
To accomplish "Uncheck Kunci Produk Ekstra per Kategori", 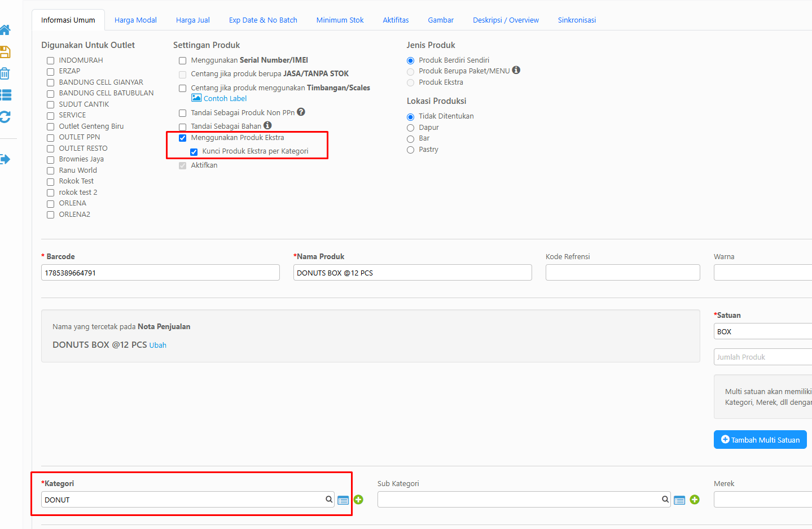I will click(194, 152).
